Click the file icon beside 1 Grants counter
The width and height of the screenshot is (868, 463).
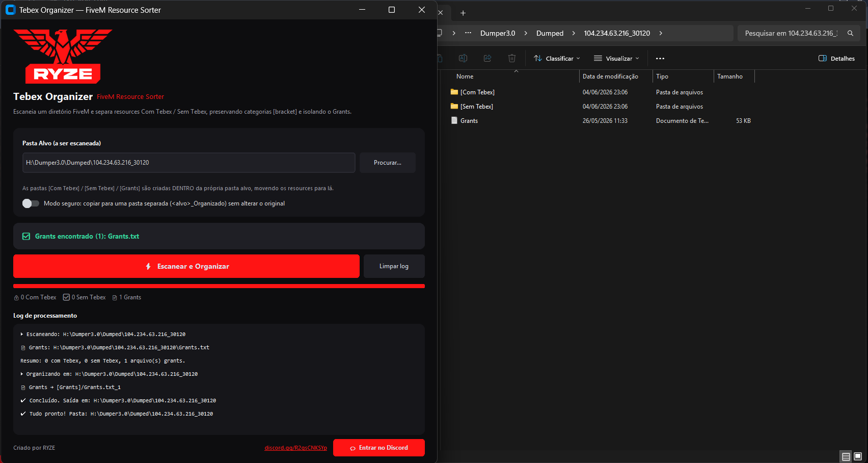(x=115, y=298)
